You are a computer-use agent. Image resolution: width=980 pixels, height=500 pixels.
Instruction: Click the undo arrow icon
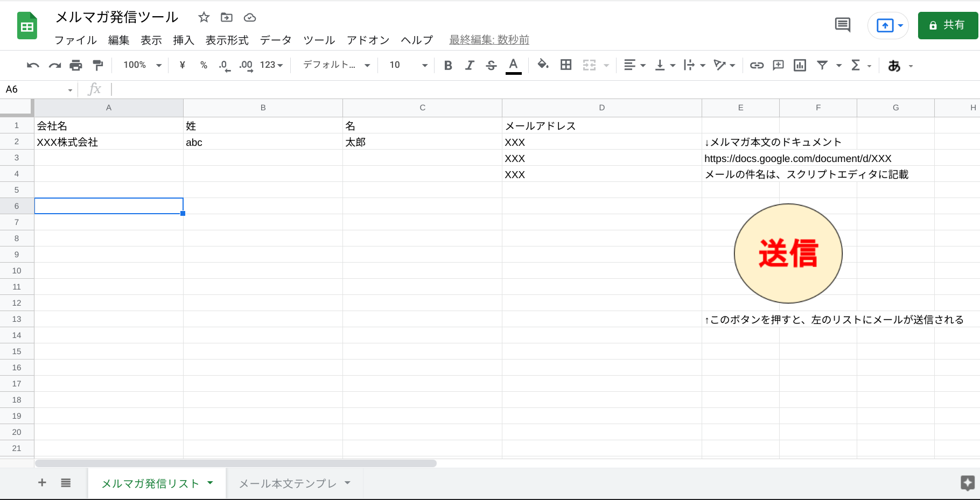pos(33,65)
